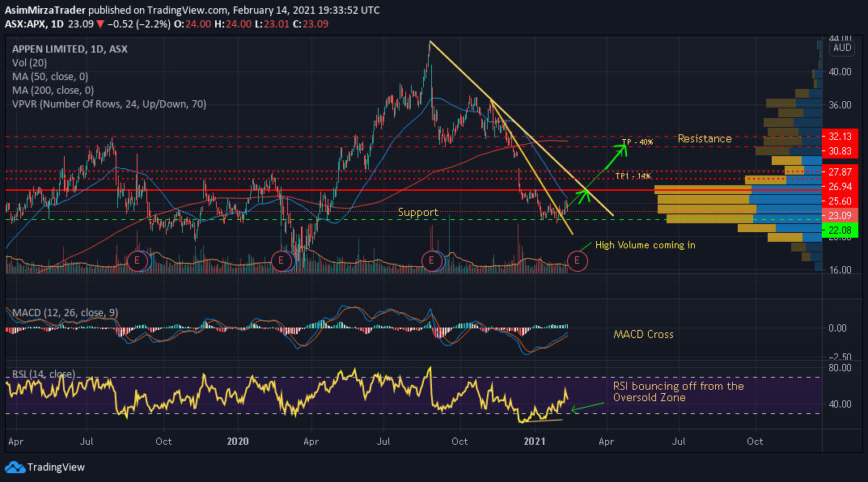Click the 27.87 red price label
The image size is (868, 482).
(840, 172)
